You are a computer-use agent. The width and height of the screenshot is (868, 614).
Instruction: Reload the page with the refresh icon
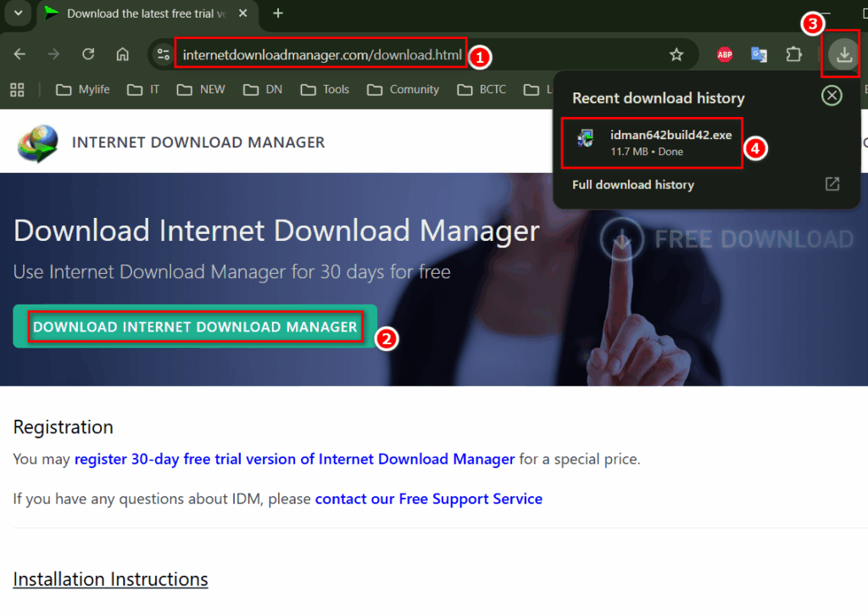click(88, 54)
